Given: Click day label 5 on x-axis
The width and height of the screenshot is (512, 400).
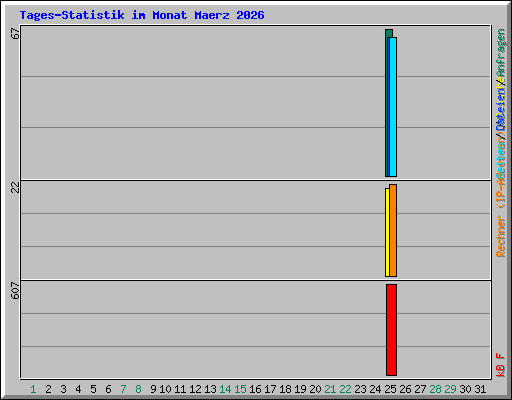Looking at the screenshot, I should [x=93, y=389].
